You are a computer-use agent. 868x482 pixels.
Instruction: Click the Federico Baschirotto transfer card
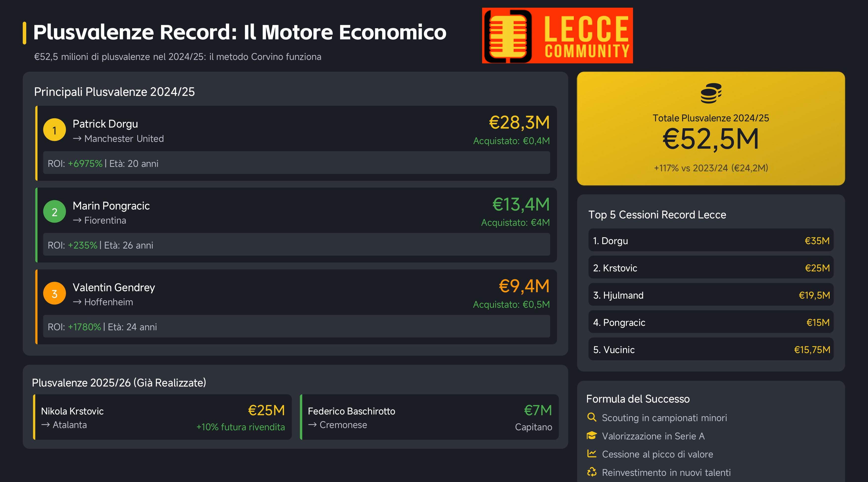(x=429, y=417)
